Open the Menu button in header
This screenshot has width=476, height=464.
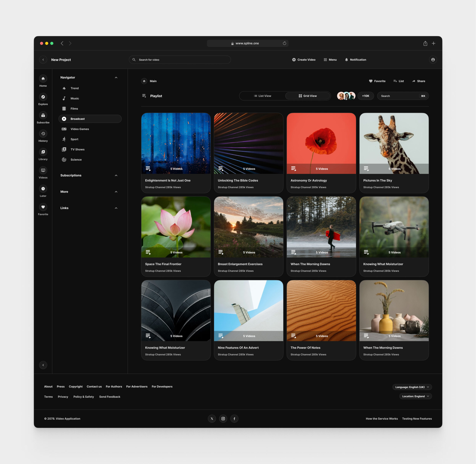tap(330, 60)
